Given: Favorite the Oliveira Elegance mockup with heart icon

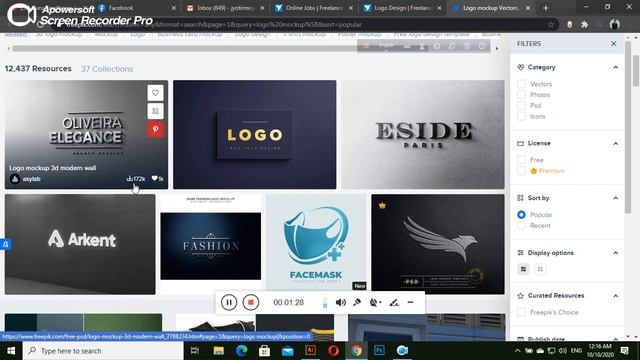Looking at the screenshot, I should tap(156, 93).
